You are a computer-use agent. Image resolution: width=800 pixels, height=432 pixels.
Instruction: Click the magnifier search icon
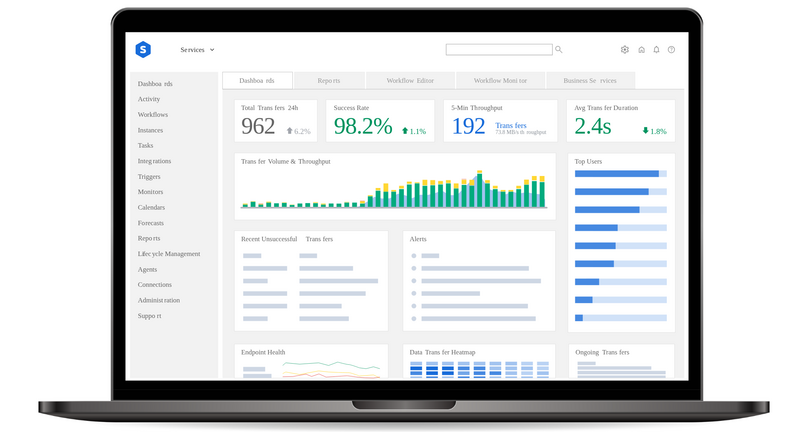559,49
